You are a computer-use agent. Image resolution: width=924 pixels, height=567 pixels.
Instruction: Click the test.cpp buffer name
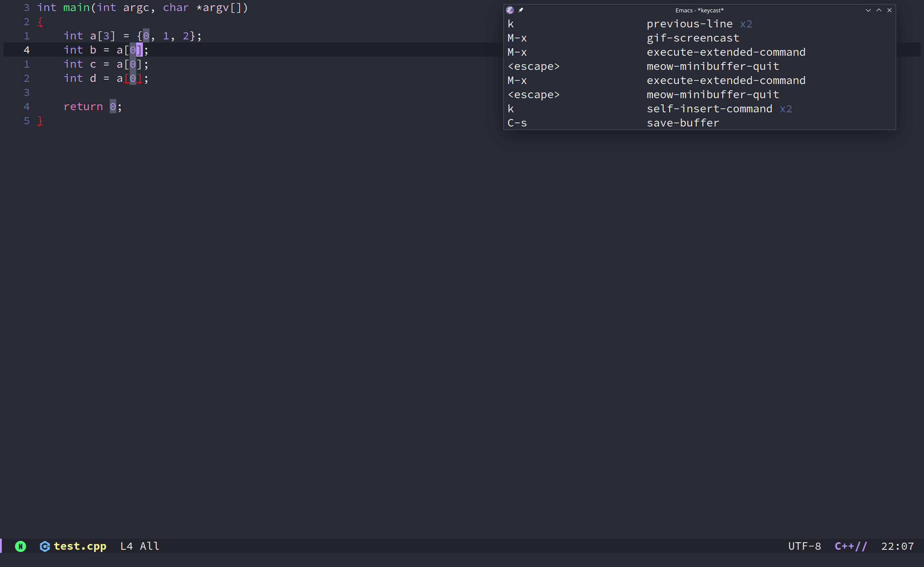[80, 546]
